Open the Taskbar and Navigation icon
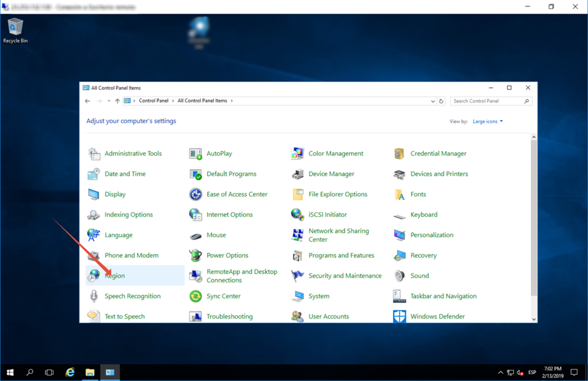Viewport: 588px width, 381px height. click(x=399, y=296)
